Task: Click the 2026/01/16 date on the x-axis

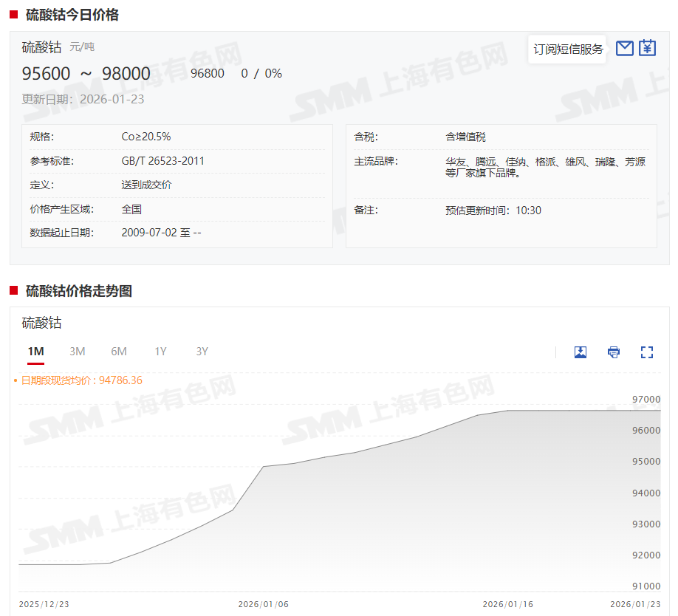Action: [507, 604]
